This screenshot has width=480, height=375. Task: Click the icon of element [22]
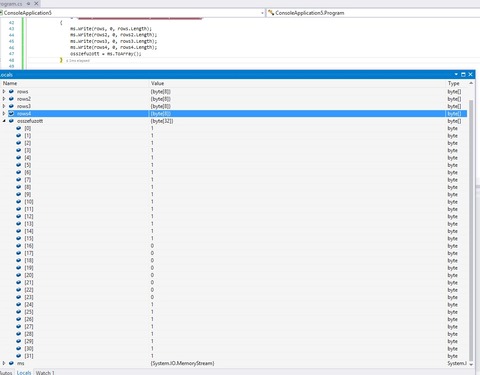(x=19, y=290)
